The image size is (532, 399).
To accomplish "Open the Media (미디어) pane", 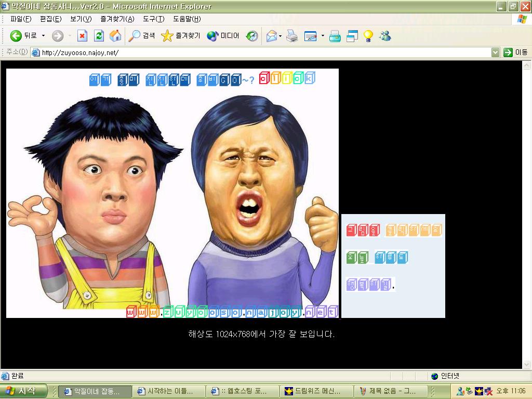I will (x=223, y=36).
